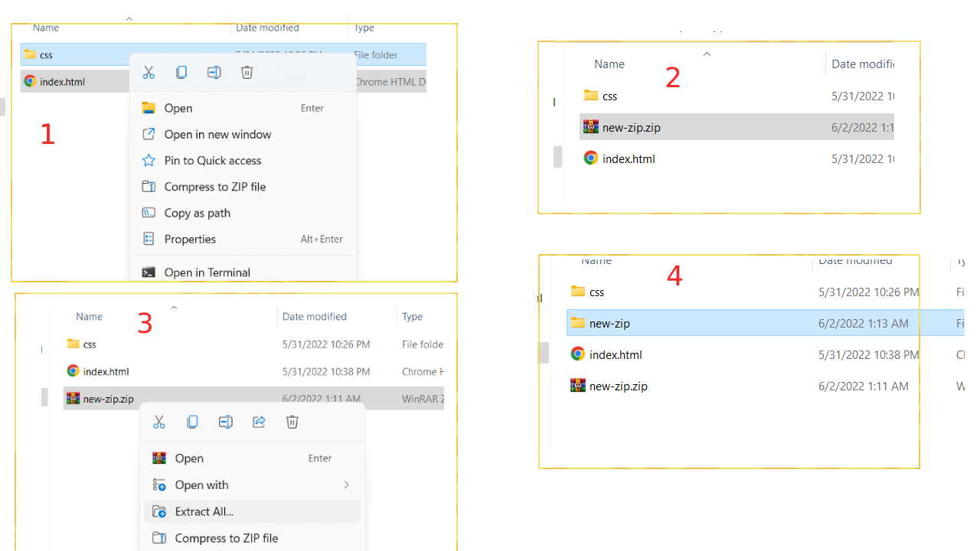Choose Open in panel 3 context menu
This screenshot has height=551, width=980.
click(x=252, y=458)
